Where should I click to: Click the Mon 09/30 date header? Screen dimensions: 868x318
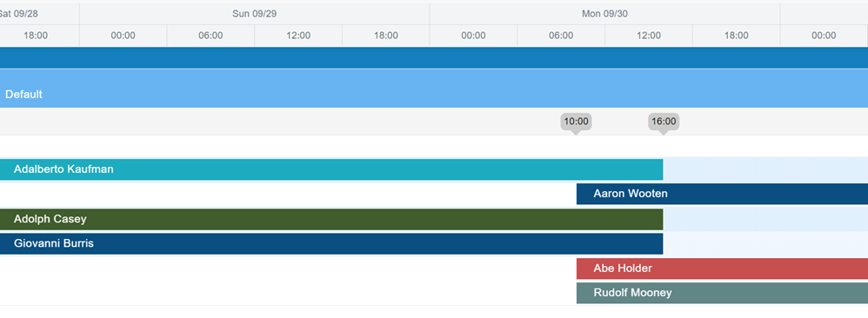pyautogui.click(x=604, y=14)
